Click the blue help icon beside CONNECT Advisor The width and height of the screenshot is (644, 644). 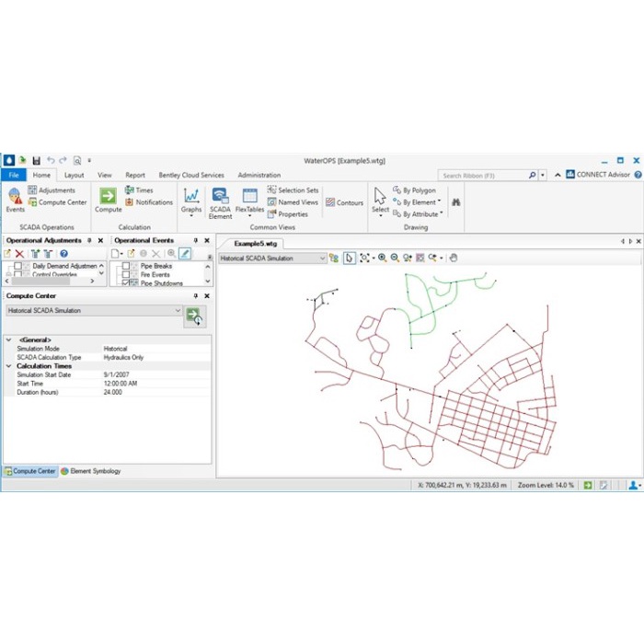click(638, 175)
